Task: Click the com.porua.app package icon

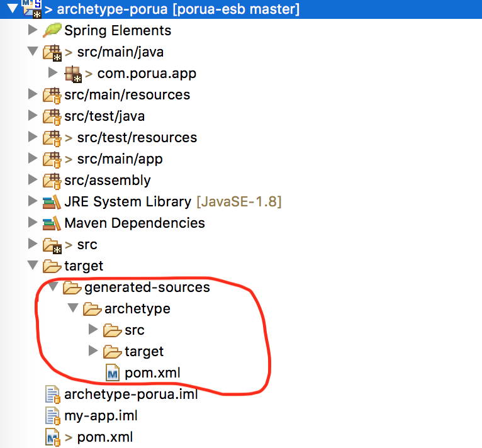Action: 73,74
